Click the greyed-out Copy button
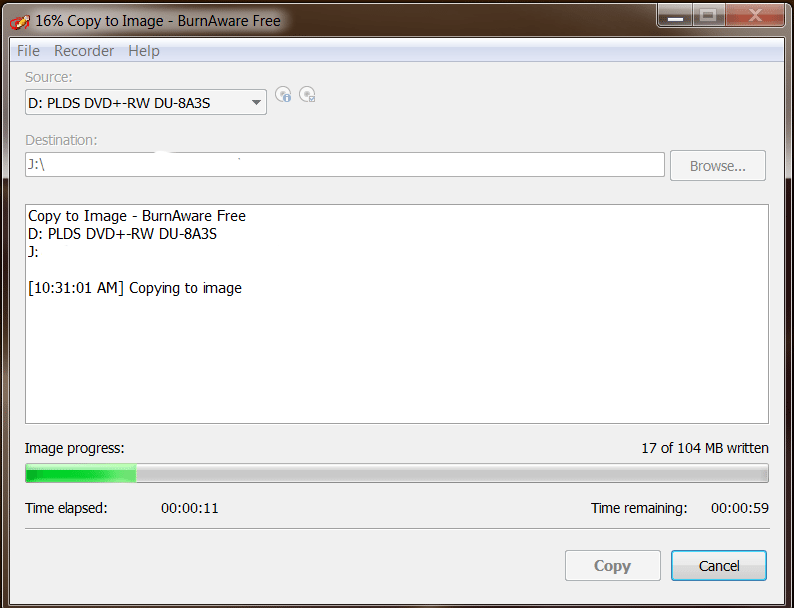 [x=613, y=565]
